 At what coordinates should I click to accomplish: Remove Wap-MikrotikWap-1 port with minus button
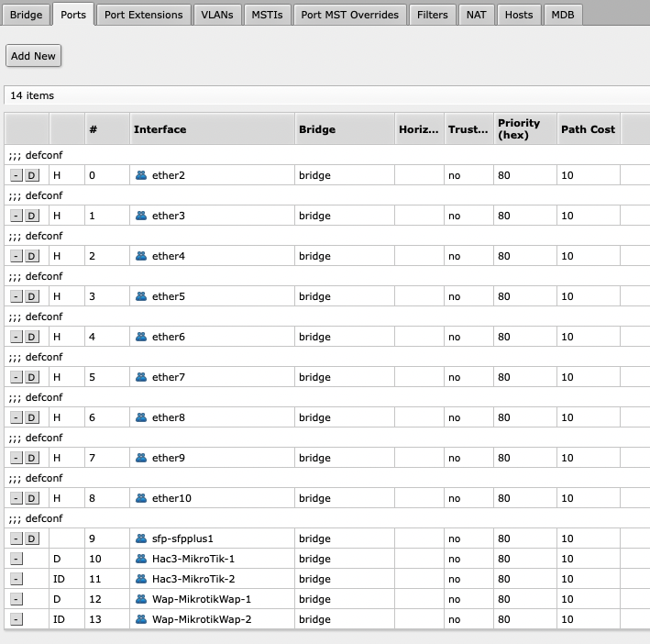coord(17,599)
